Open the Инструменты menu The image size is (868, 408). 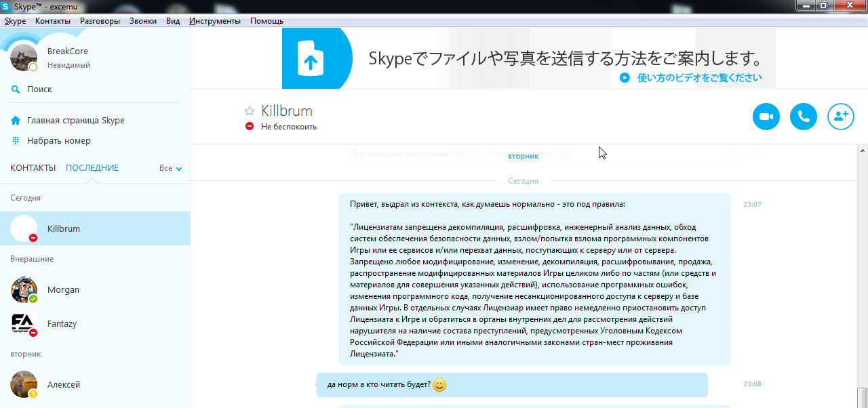[x=215, y=21]
